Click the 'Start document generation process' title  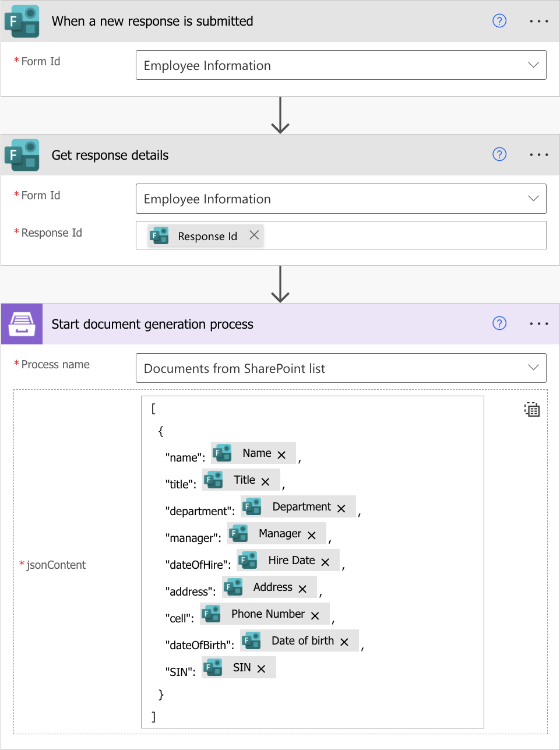tap(152, 324)
